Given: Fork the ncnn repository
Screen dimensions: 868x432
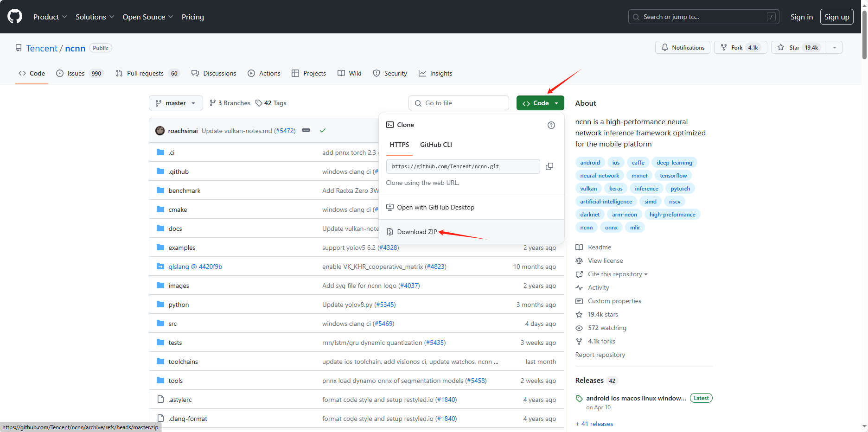Looking at the screenshot, I should [740, 47].
